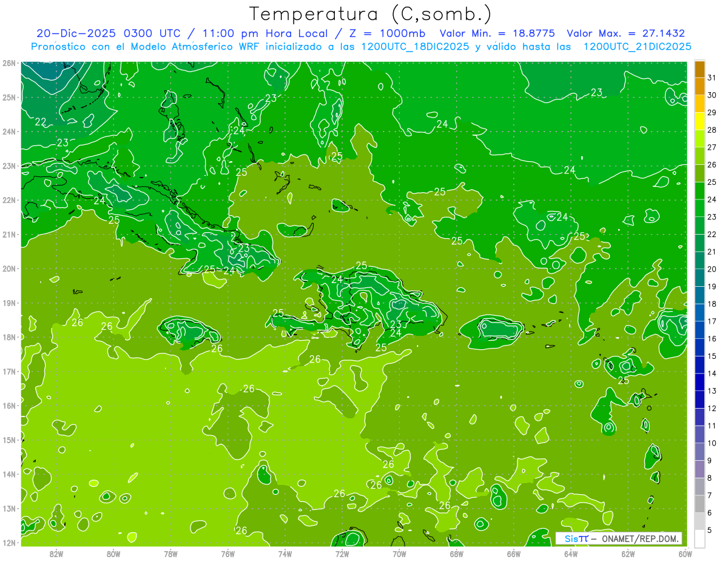Click the title "Temperatura (C,somb.)"
This screenshot has width=728, height=562.
point(370,13)
